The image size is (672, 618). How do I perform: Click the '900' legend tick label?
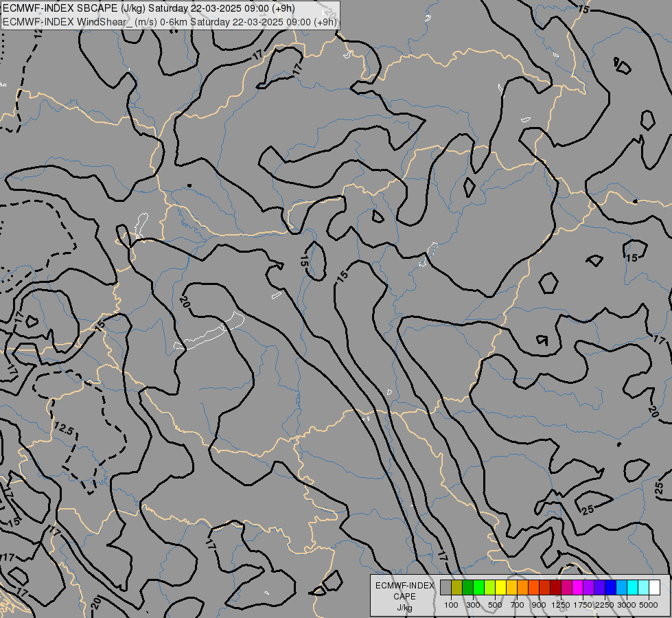(x=539, y=605)
